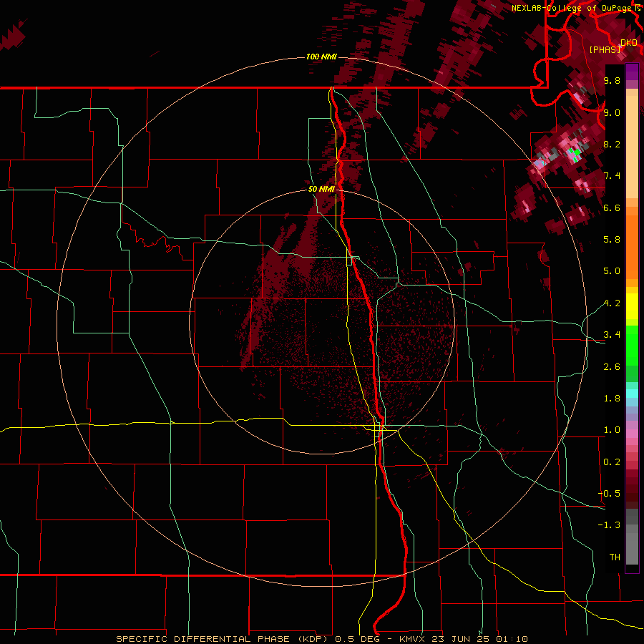Click the 7.4 scale value
644x644 pixels.
tap(612, 176)
